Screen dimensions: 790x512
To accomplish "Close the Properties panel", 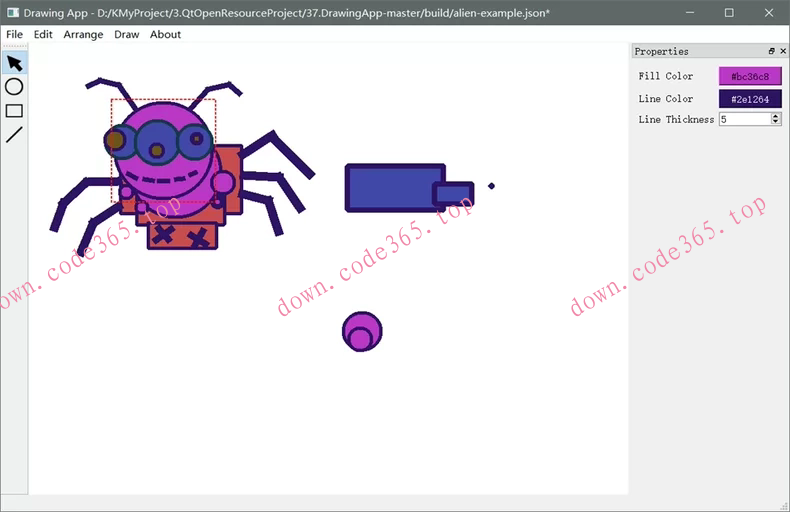I will [782, 51].
